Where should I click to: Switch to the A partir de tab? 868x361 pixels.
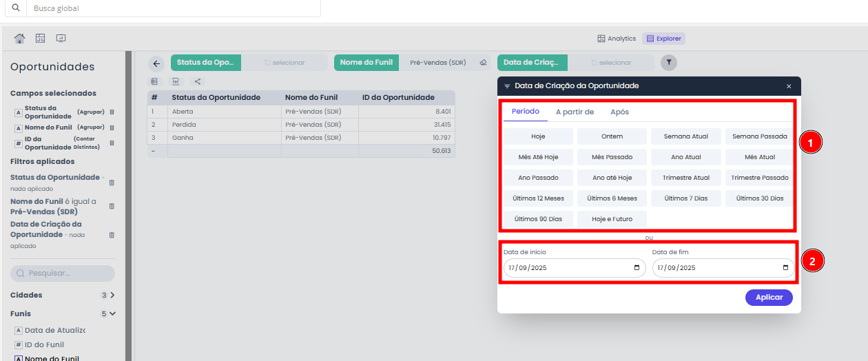point(575,112)
